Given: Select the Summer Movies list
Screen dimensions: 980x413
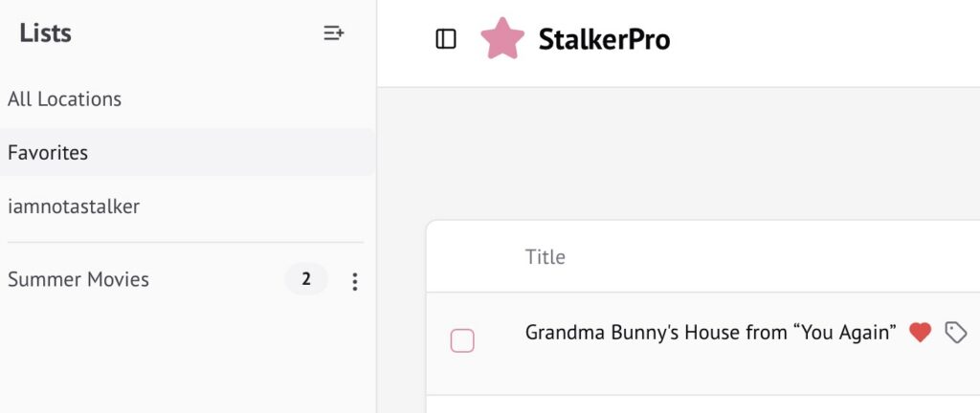Looking at the screenshot, I should [x=78, y=280].
